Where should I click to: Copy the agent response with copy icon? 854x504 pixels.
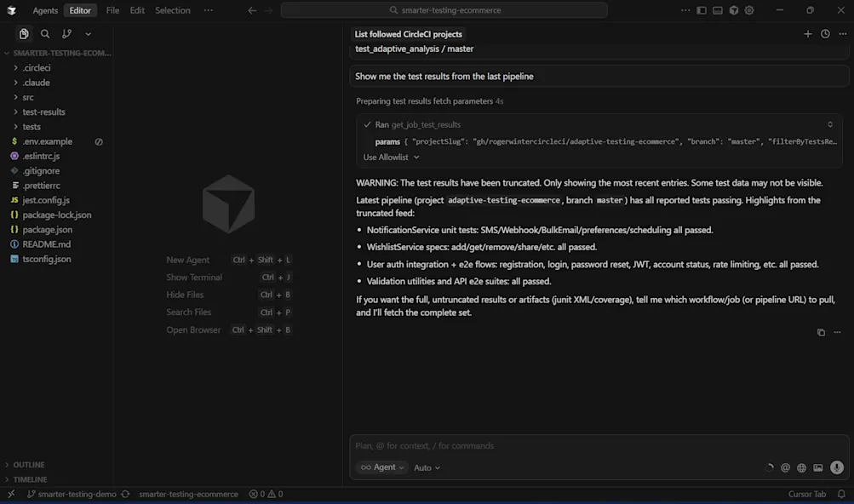[x=821, y=332]
